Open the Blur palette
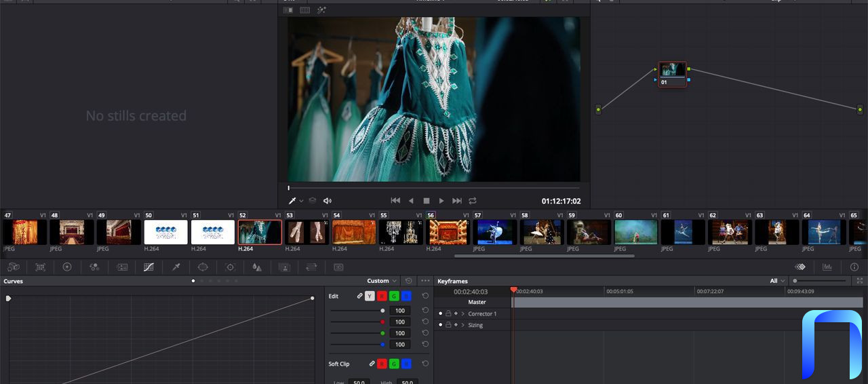The width and height of the screenshot is (868, 384). [257, 267]
